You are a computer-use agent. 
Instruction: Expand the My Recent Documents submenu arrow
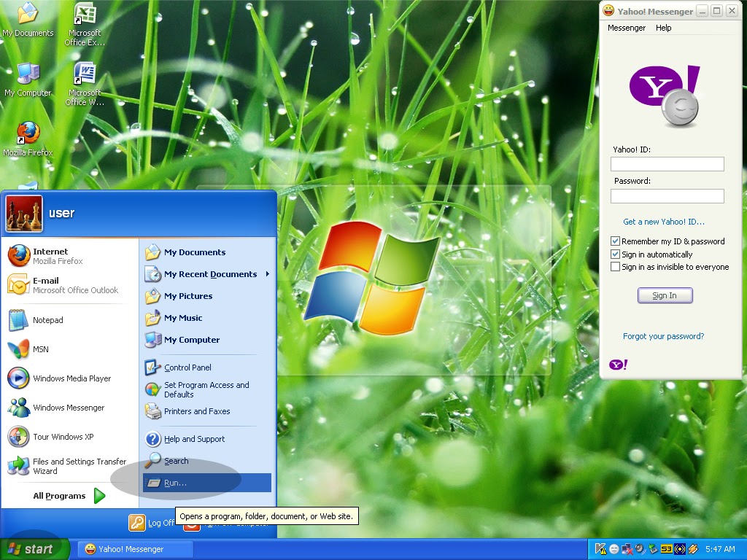(268, 274)
